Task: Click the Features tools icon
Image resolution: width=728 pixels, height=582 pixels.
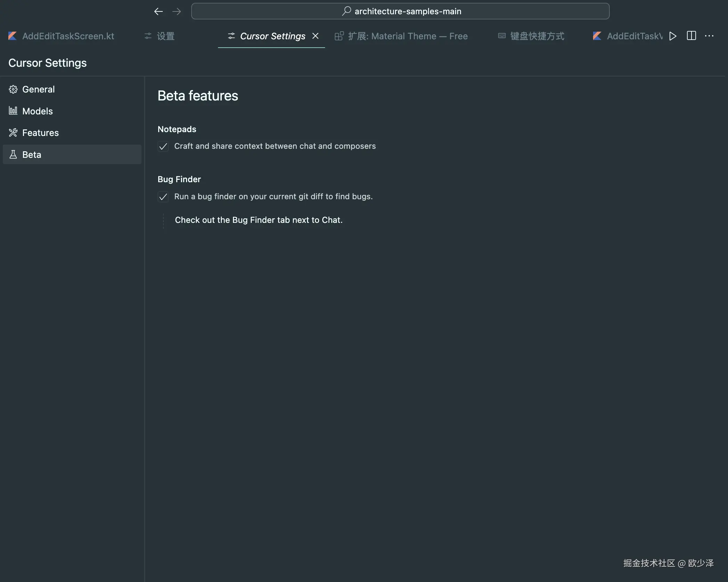Action: coord(13,132)
